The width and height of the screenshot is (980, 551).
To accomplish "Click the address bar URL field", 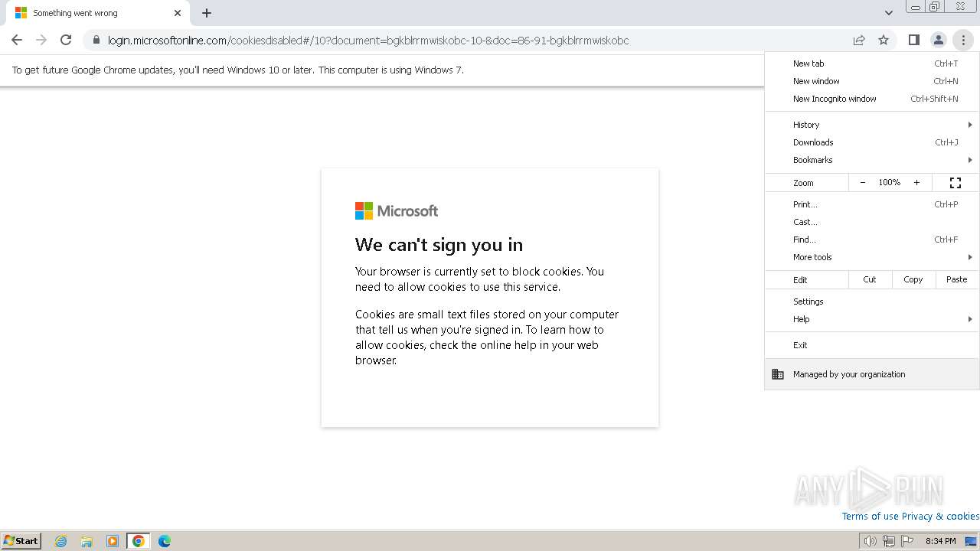I will point(367,41).
